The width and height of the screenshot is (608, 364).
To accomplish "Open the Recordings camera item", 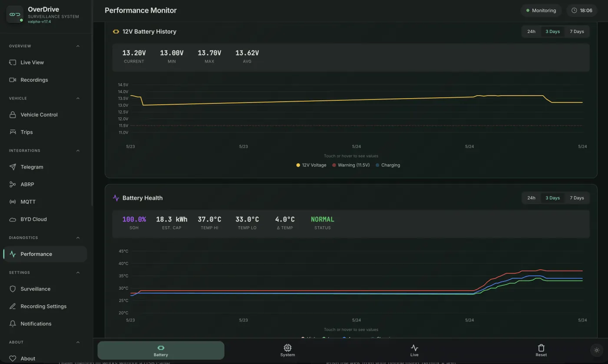I will pyautogui.click(x=45, y=80).
